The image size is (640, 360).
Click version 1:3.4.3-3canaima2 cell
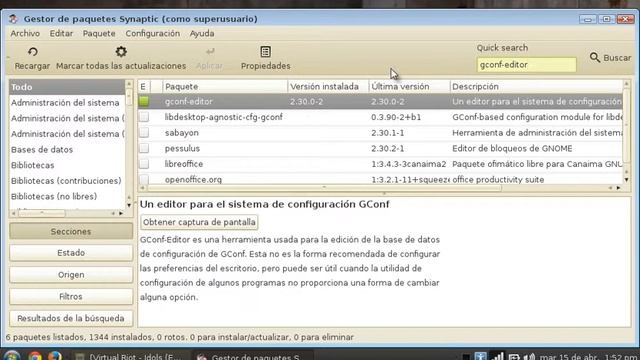coord(409,164)
